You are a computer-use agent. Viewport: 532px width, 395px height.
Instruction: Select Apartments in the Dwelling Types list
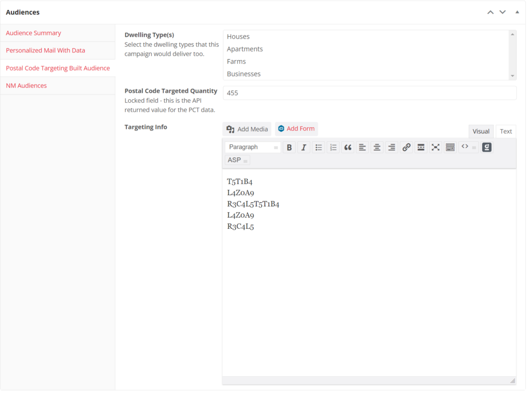point(245,49)
